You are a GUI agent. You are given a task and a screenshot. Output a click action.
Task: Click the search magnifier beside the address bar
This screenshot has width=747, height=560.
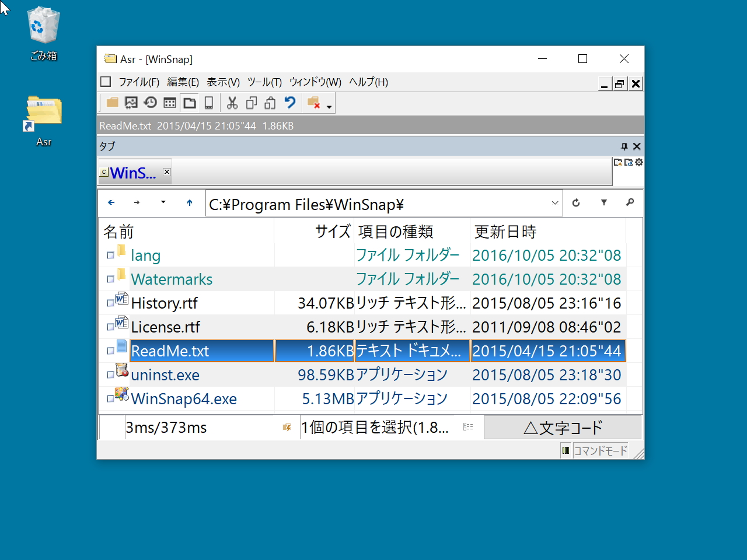coord(630,203)
